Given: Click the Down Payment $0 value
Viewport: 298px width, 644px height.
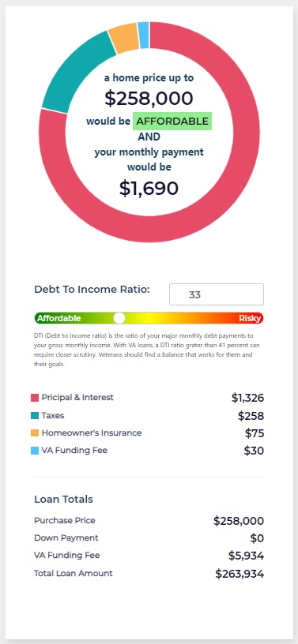Looking at the screenshot, I should (x=257, y=538).
